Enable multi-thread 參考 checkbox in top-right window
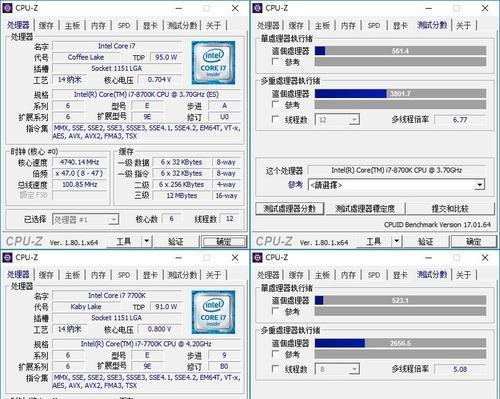The image size is (500, 399). (275, 105)
